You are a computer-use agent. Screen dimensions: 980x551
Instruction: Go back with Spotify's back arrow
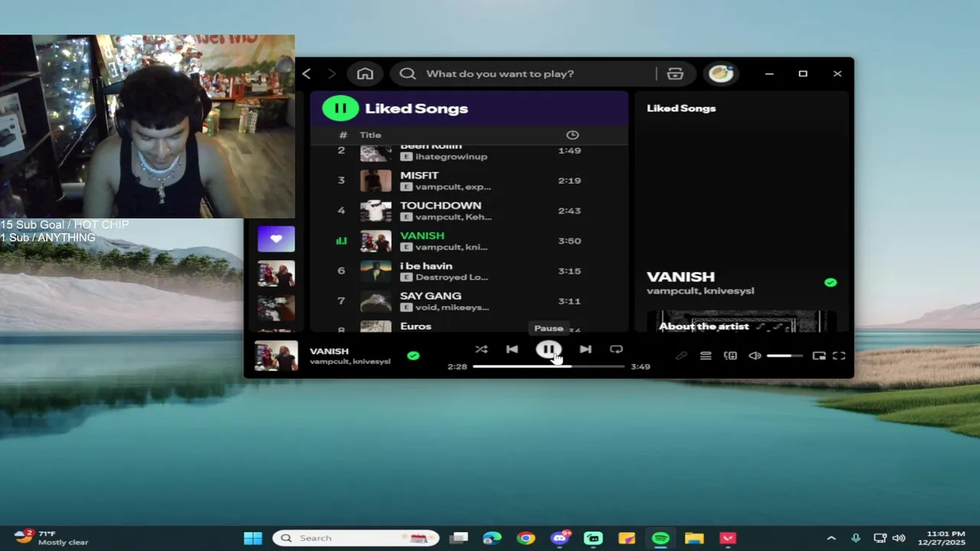tap(306, 73)
